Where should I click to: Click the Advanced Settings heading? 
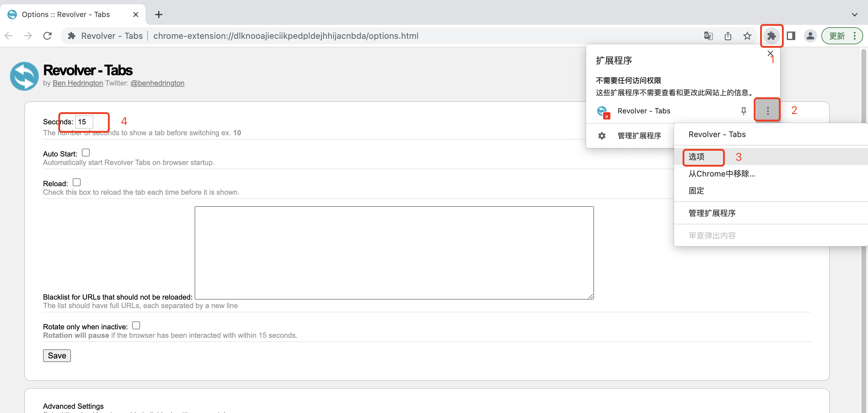coord(73,406)
